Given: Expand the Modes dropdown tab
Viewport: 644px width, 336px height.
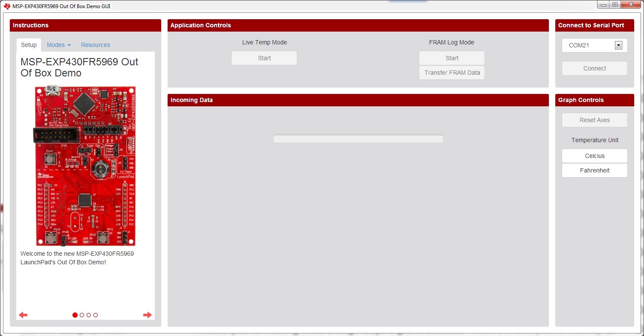Looking at the screenshot, I should pos(59,45).
